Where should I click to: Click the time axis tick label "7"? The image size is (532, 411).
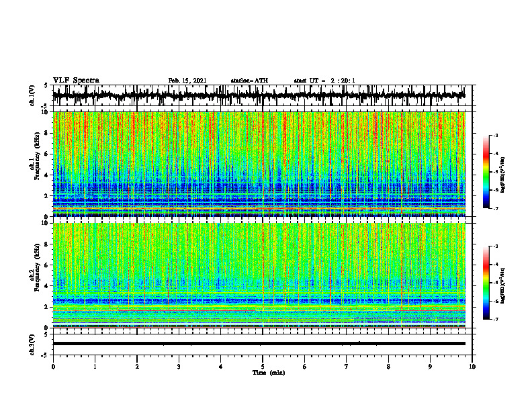[347, 367]
